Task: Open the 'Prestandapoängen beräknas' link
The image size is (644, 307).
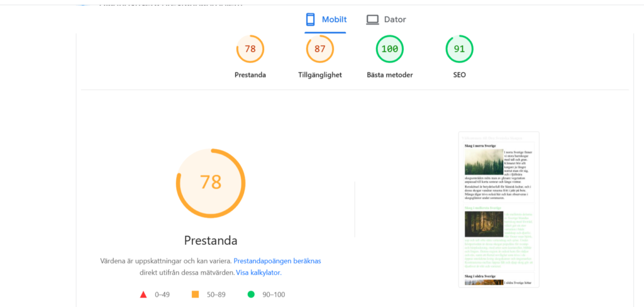Action: click(277, 260)
